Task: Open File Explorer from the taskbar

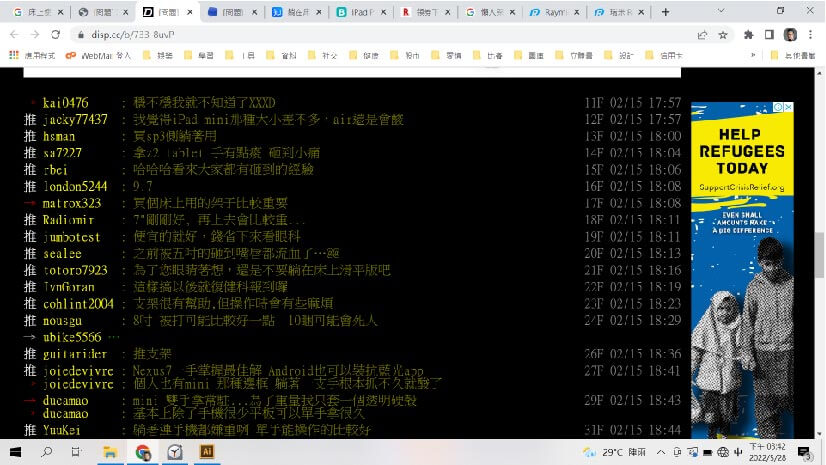Action: [x=111, y=452]
